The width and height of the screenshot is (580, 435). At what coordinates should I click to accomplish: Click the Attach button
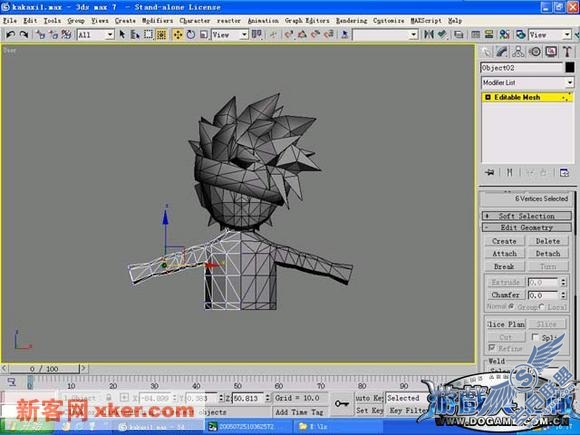[x=504, y=253]
